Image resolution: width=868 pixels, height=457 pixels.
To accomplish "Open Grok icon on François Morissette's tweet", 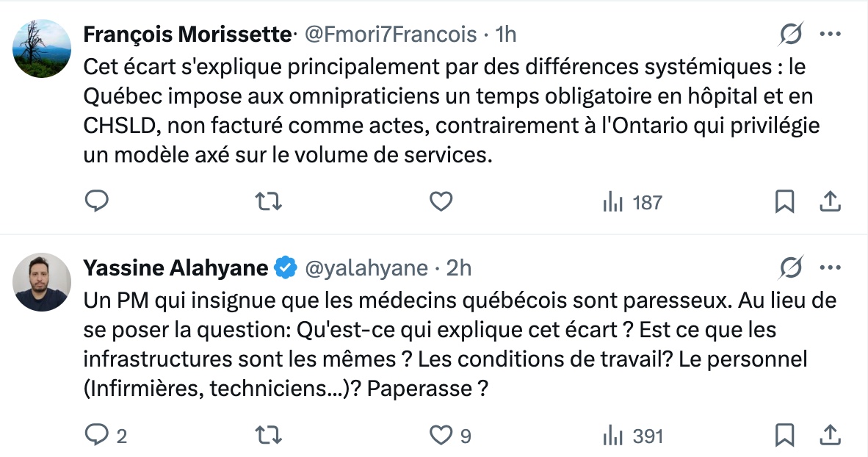I will [x=791, y=35].
